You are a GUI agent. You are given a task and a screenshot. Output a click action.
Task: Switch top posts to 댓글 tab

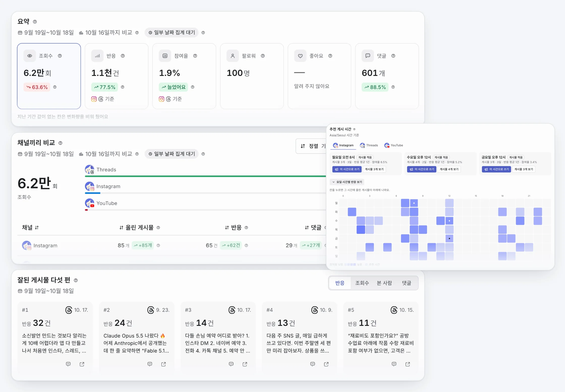406,283
